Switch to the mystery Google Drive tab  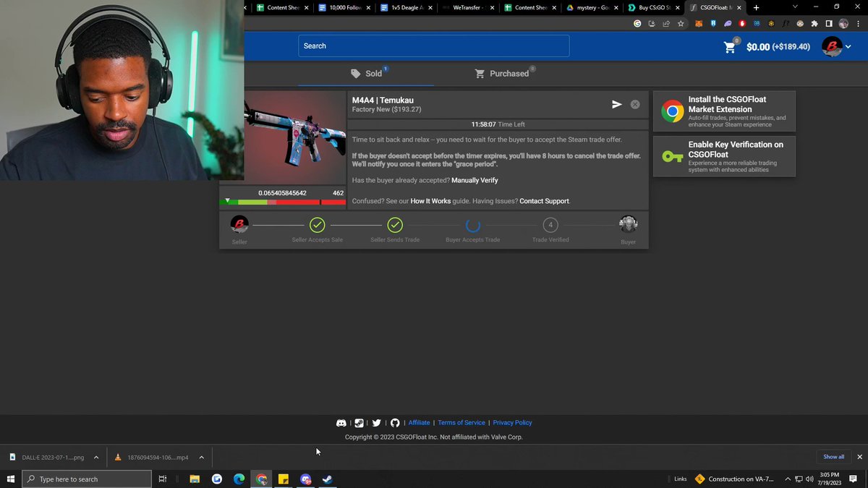[592, 7]
